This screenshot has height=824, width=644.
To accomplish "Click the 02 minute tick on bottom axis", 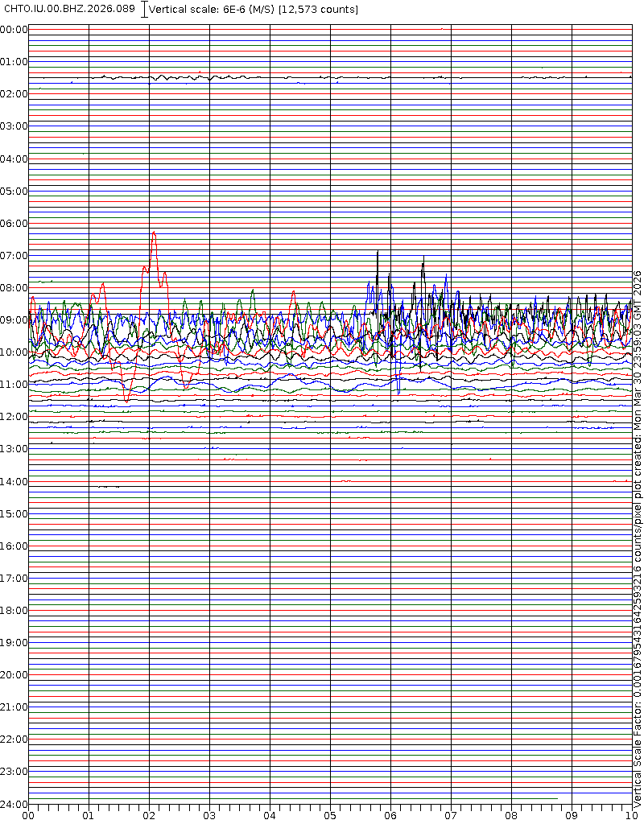I will pyautogui.click(x=149, y=816).
